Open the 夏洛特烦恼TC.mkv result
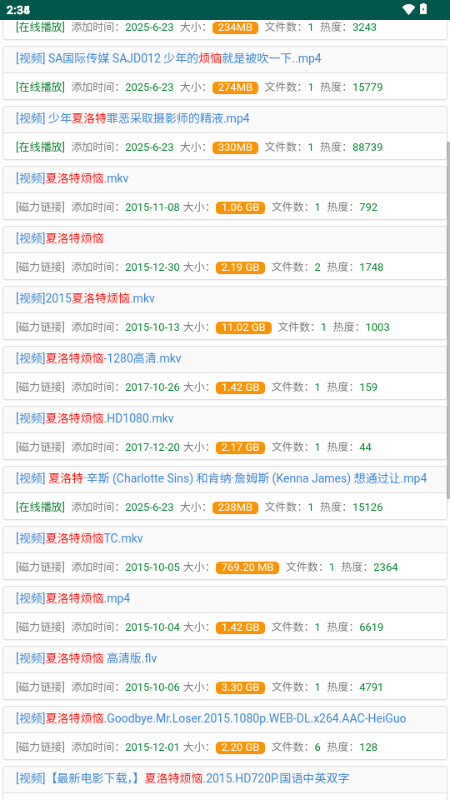 [79, 538]
